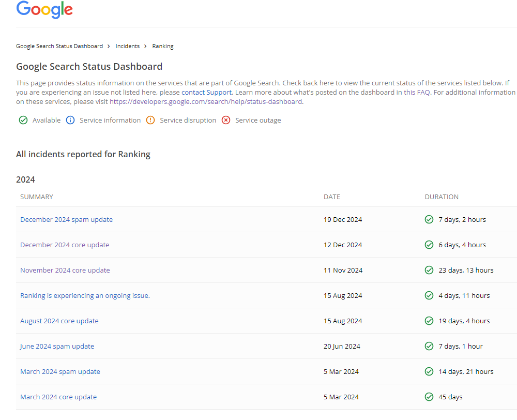This screenshot has width=517, height=420.
Task: Click the 6 days, 4 hours duration
Action: click(462, 245)
